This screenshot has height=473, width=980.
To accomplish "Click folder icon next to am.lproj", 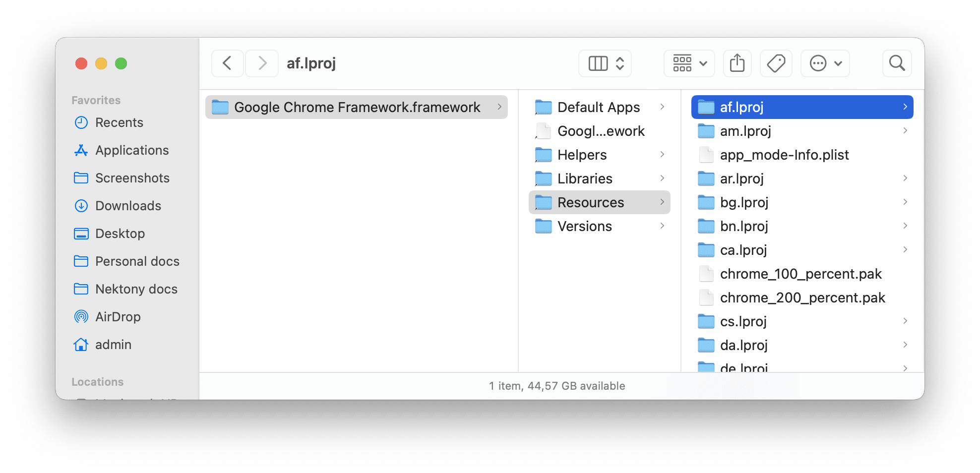I will click(706, 131).
